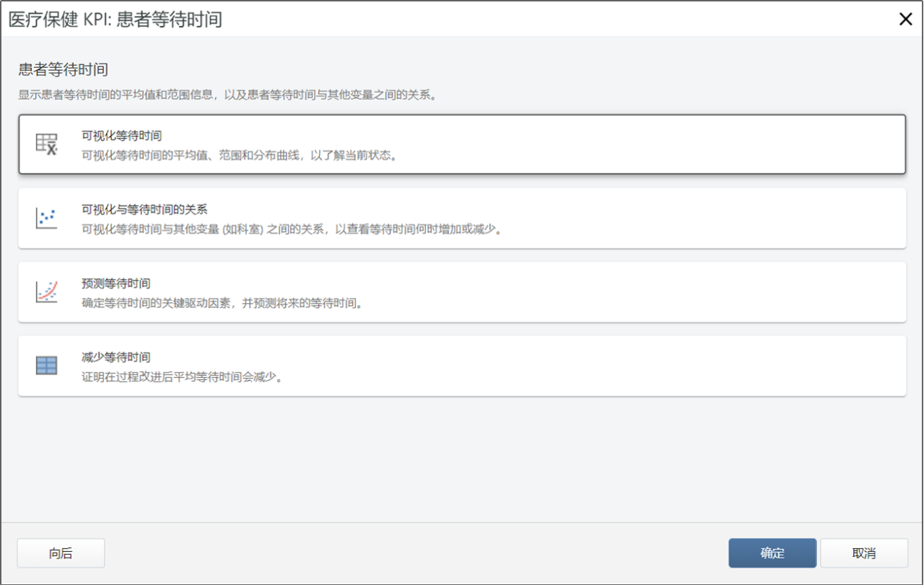Click the scatter plot icon beside 可视化与等待时间的关系
This screenshot has height=585, width=924.
45,216
